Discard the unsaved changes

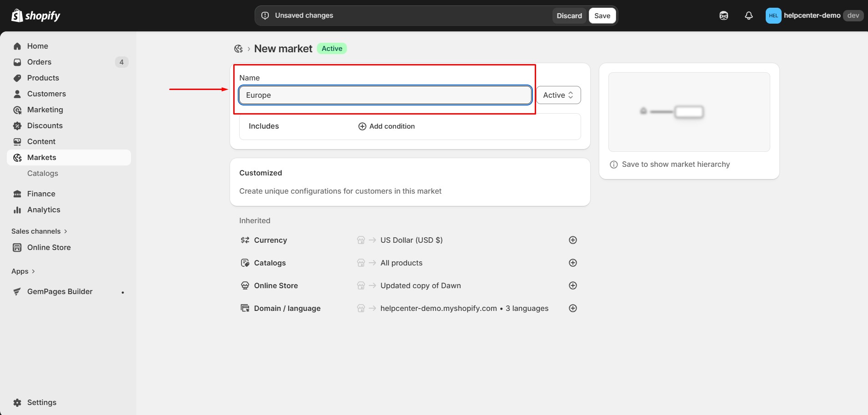(x=569, y=15)
